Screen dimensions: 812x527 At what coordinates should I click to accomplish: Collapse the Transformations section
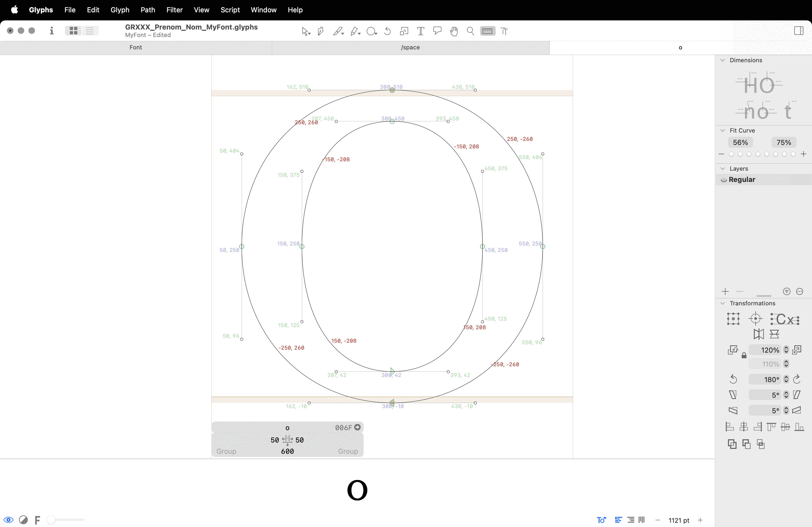click(722, 303)
